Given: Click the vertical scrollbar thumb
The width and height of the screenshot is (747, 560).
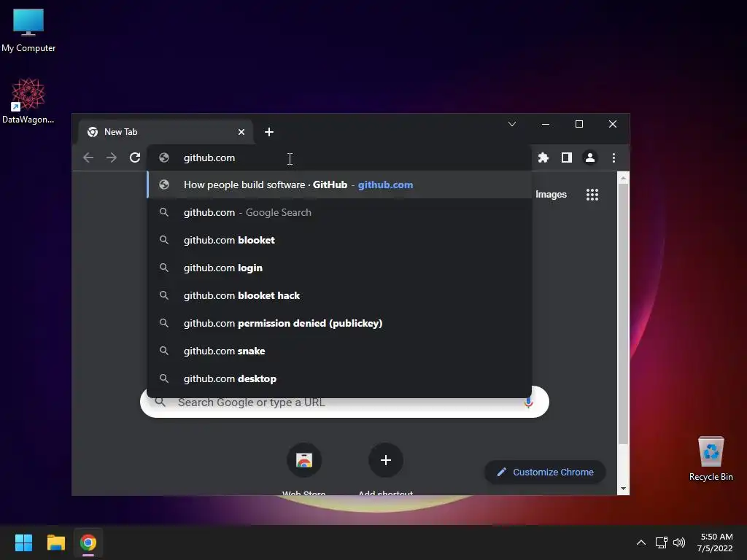Looking at the screenshot, I should click(623, 314).
